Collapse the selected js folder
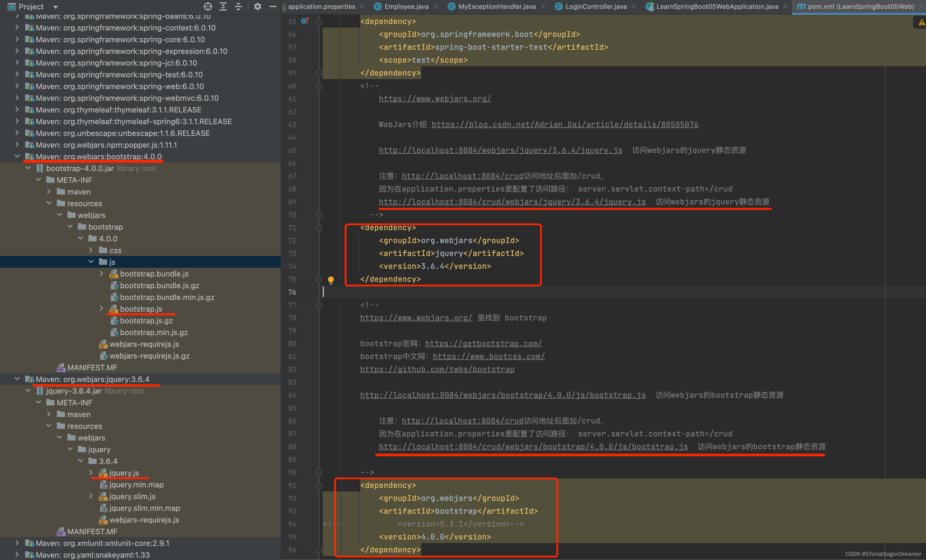926x560 pixels. tap(91, 262)
